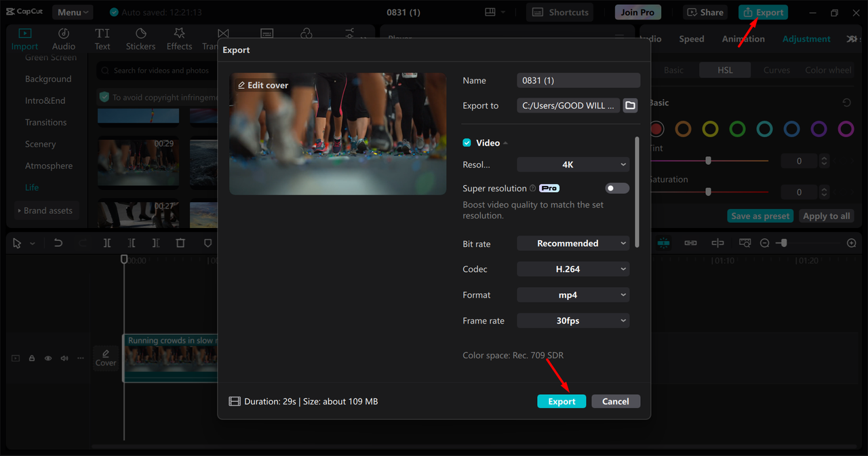The width and height of the screenshot is (868, 456).
Task: Click the Undo arrow in timeline toolbar
Action: pos(58,243)
